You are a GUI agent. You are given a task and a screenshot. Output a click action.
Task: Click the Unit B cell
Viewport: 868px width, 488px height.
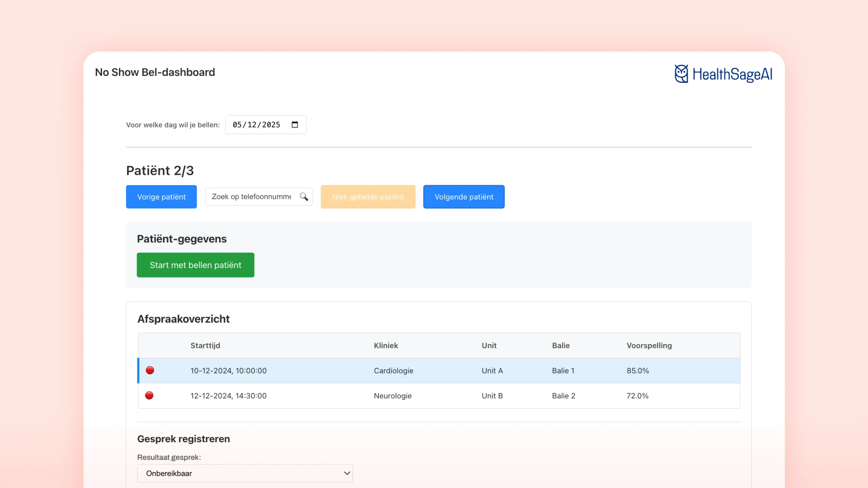click(492, 395)
